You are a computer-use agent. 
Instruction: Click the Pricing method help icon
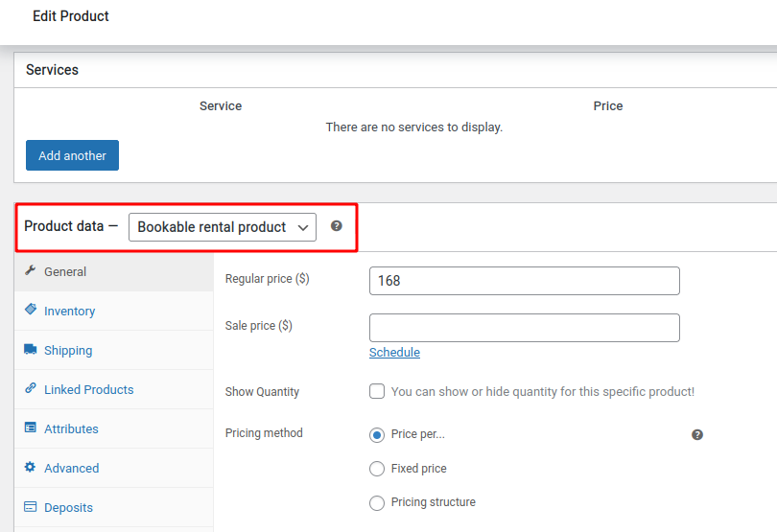697,434
